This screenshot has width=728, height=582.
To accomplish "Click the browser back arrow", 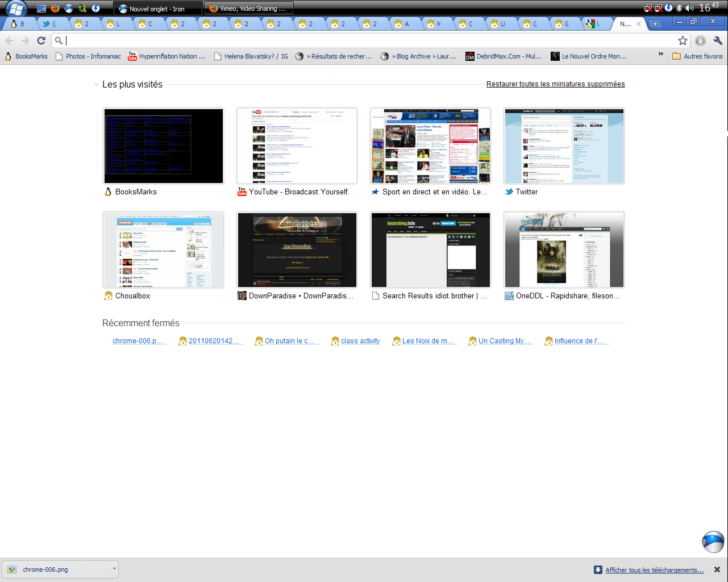I will 9,40.
